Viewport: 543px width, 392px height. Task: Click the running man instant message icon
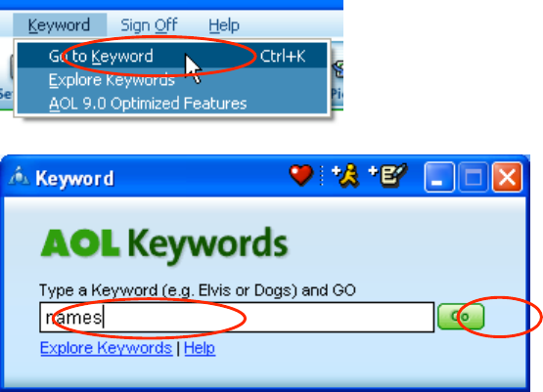(345, 175)
